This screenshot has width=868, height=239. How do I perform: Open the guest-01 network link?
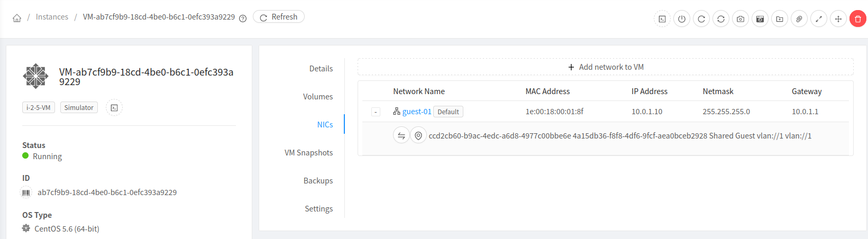click(x=417, y=112)
